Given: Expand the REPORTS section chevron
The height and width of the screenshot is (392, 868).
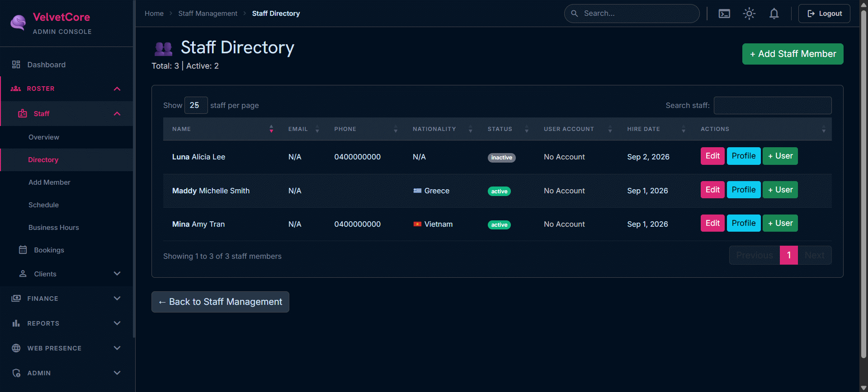Looking at the screenshot, I should (117, 323).
